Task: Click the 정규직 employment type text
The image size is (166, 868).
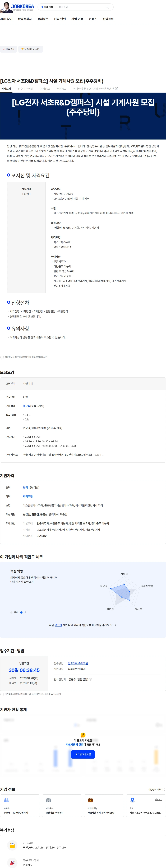Action: (x=27, y=406)
